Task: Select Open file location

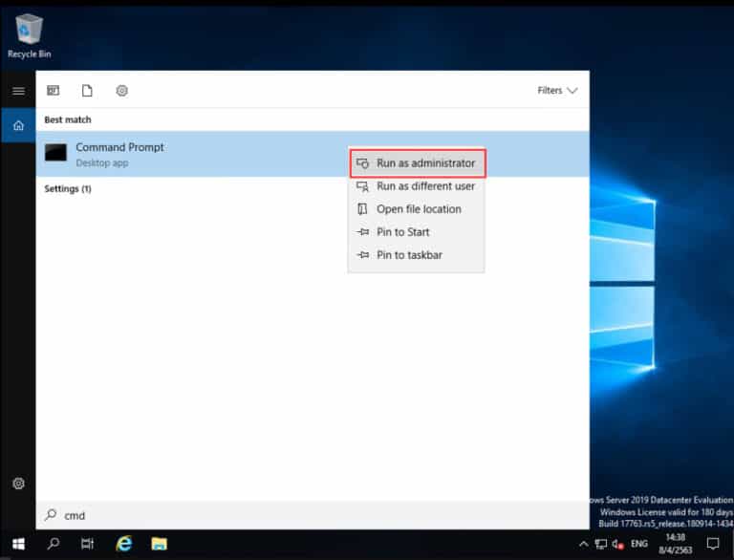Action: coord(416,209)
